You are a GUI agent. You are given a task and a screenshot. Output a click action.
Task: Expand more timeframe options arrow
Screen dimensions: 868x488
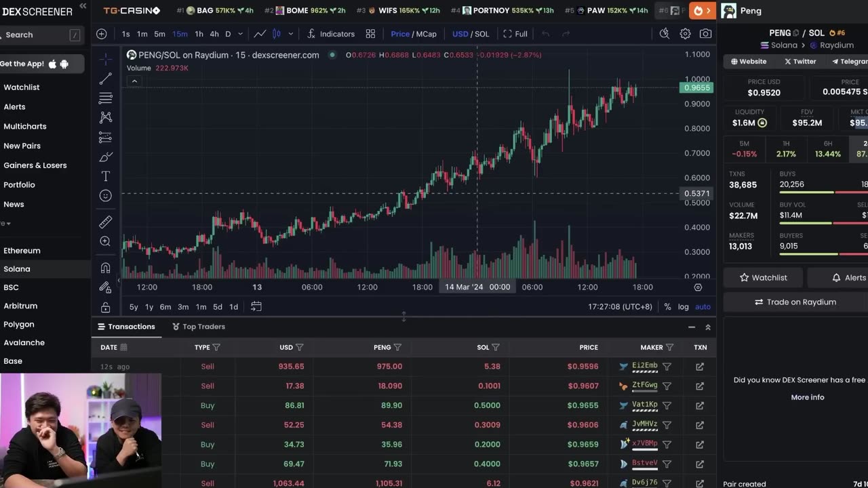point(241,34)
